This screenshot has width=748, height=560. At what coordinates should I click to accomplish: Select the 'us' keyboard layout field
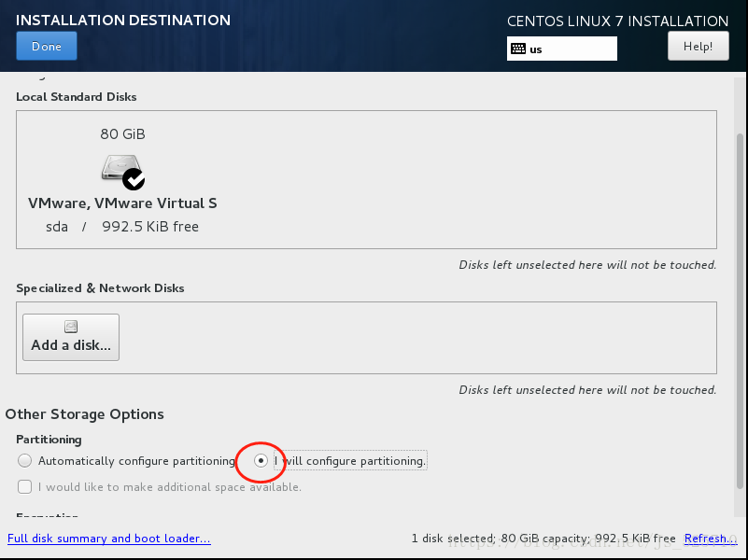coord(562,49)
